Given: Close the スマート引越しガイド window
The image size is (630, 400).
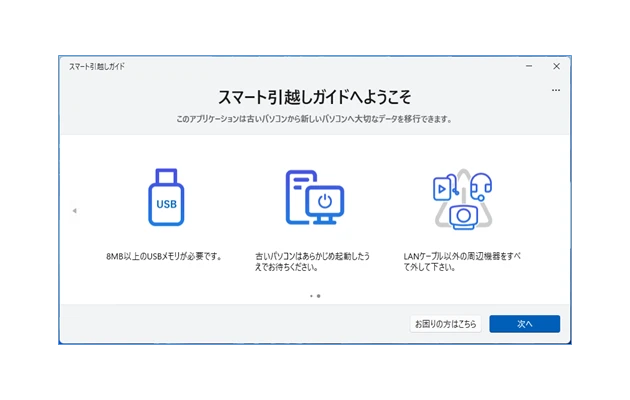Looking at the screenshot, I should coord(556,67).
